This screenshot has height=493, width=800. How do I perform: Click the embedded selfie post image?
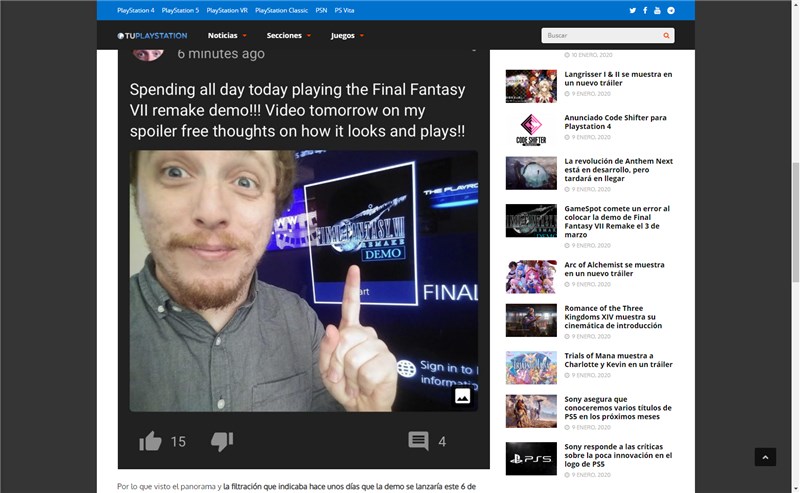tap(304, 281)
